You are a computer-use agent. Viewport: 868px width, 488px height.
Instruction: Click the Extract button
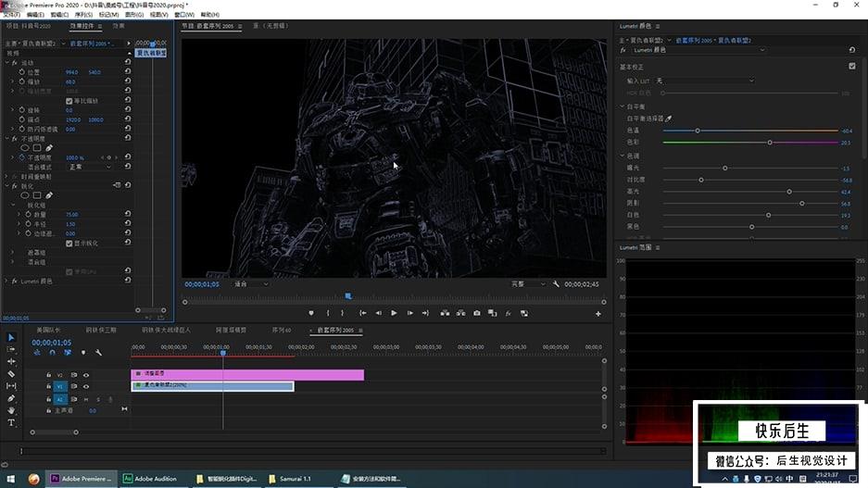(460, 313)
